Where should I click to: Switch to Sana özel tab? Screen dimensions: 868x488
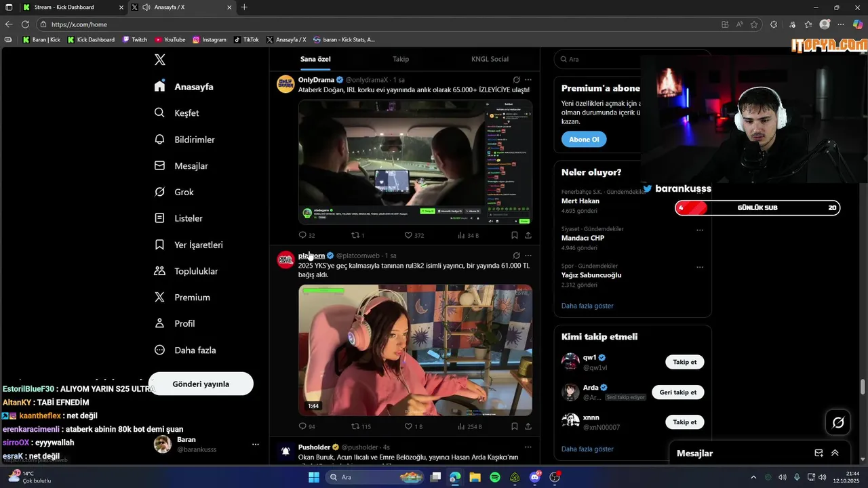[315, 59]
